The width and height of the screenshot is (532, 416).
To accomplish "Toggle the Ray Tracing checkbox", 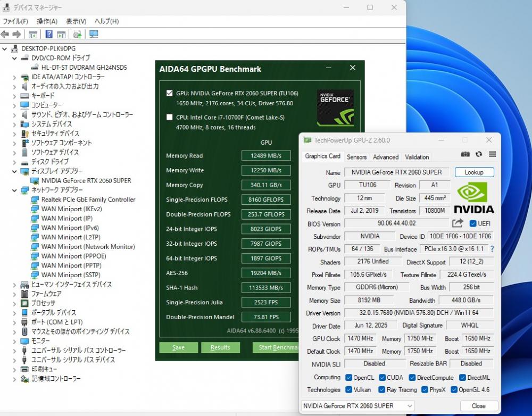I will point(381,389).
